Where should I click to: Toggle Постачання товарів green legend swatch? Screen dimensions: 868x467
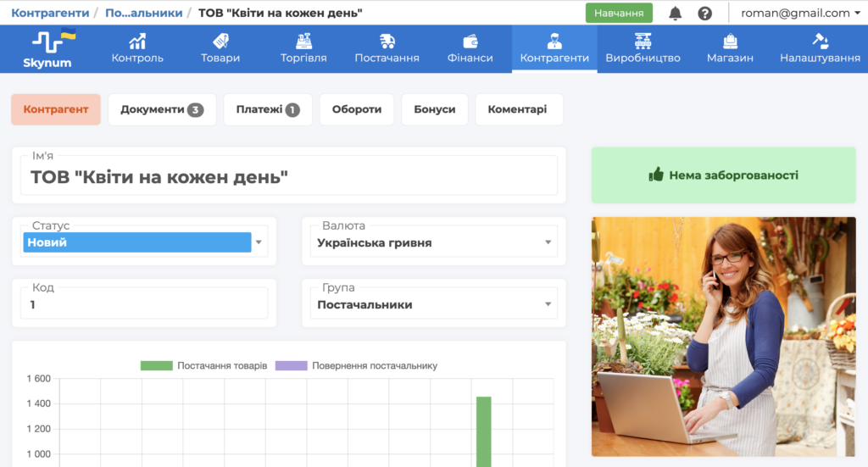tap(157, 366)
